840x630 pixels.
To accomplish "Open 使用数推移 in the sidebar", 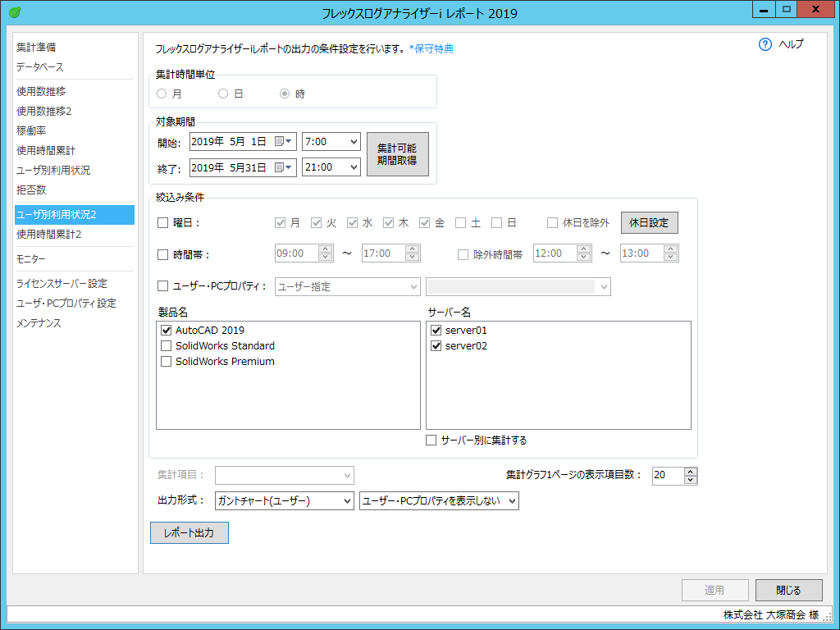I will point(41,91).
